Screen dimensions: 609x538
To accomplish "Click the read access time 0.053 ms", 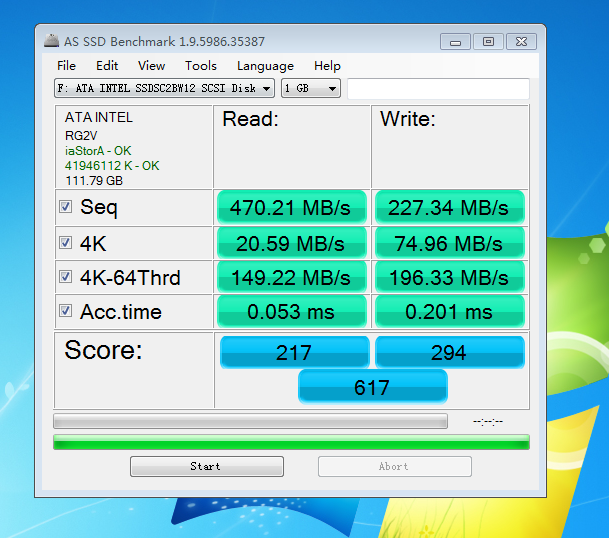I will coord(291,311).
